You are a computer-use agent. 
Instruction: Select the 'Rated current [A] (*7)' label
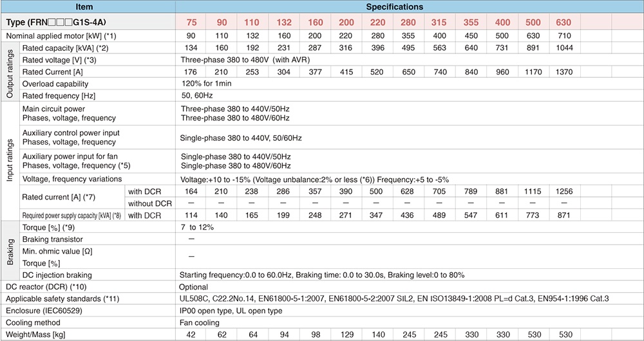[x=59, y=198]
